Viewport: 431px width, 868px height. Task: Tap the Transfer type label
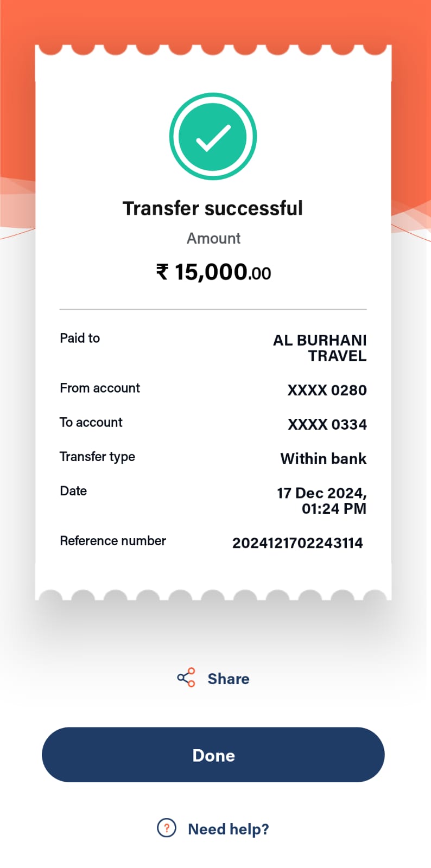point(97,457)
